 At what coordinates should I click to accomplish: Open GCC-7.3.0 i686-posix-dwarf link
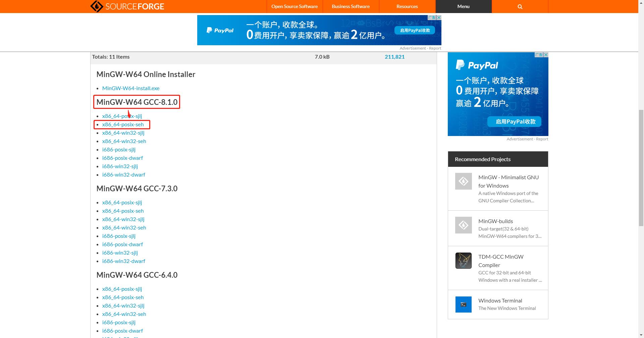[x=122, y=244]
